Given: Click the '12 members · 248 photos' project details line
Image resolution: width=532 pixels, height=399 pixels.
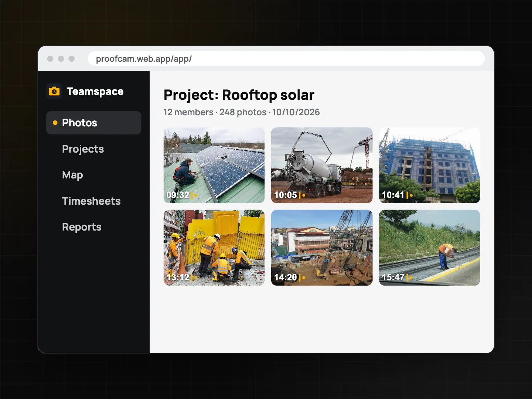Looking at the screenshot, I should tap(242, 112).
